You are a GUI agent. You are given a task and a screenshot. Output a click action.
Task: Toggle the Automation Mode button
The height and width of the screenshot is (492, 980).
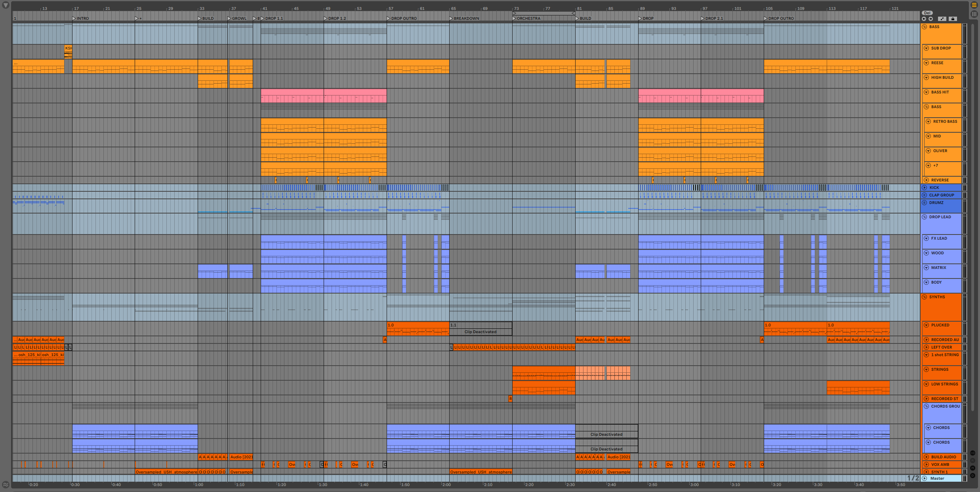pyautogui.click(x=942, y=19)
